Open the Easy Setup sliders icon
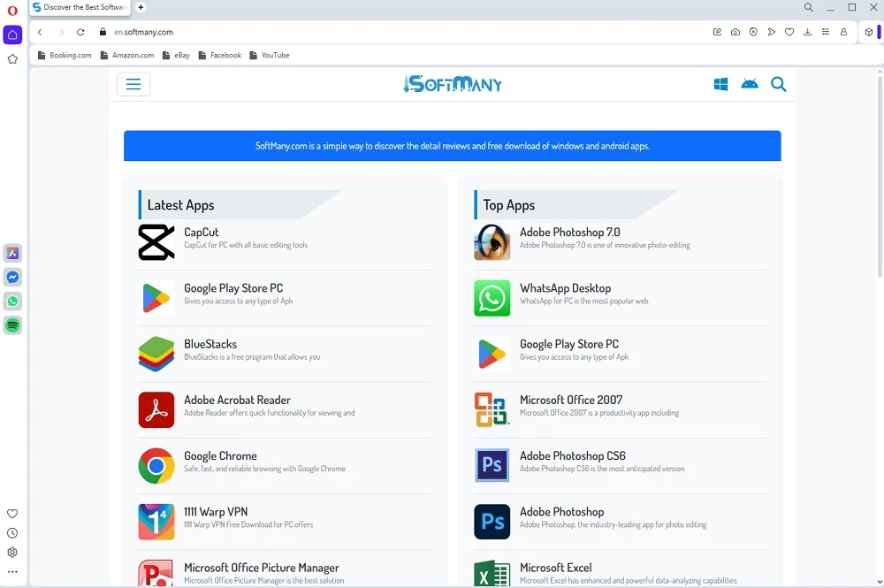This screenshot has height=588, width=884. 825,32
